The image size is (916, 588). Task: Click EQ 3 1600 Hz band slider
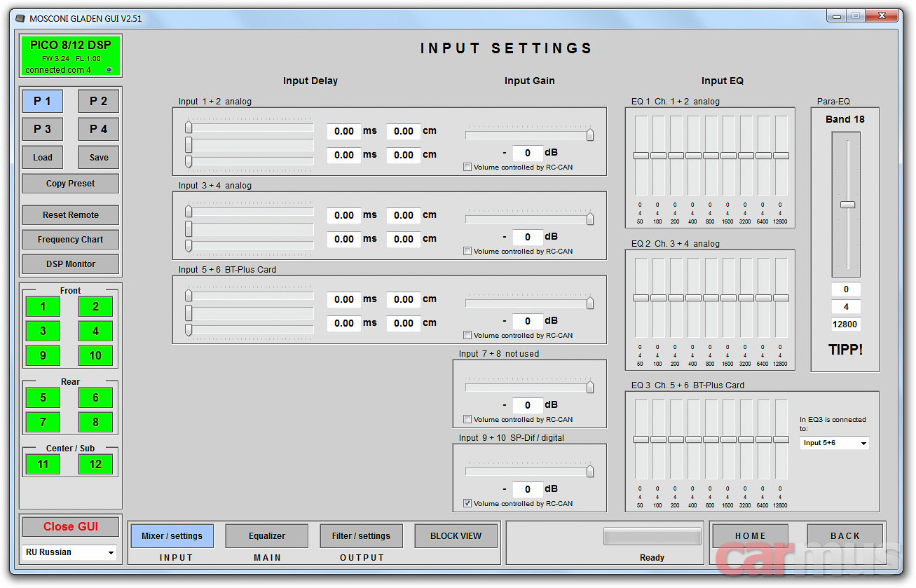point(728,439)
